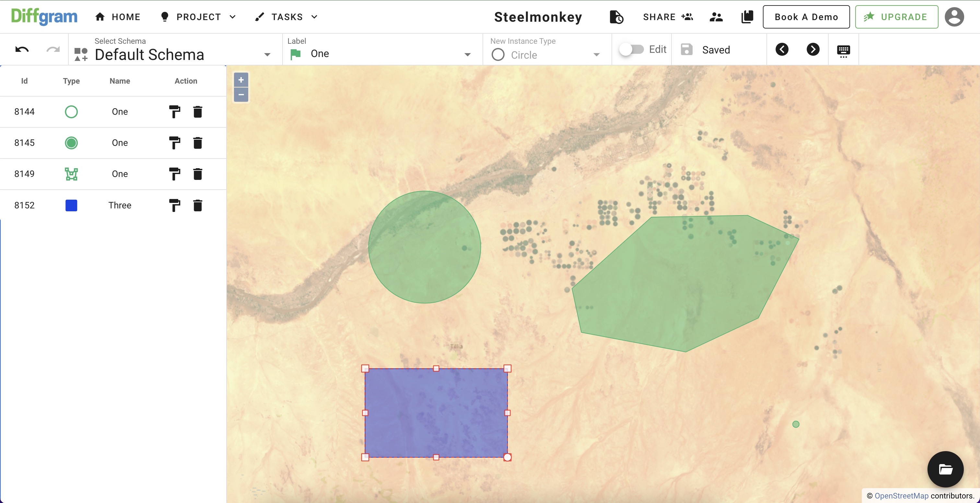Image resolution: width=980 pixels, height=503 pixels.
Task: Click the map zoom out minus button
Action: [241, 95]
